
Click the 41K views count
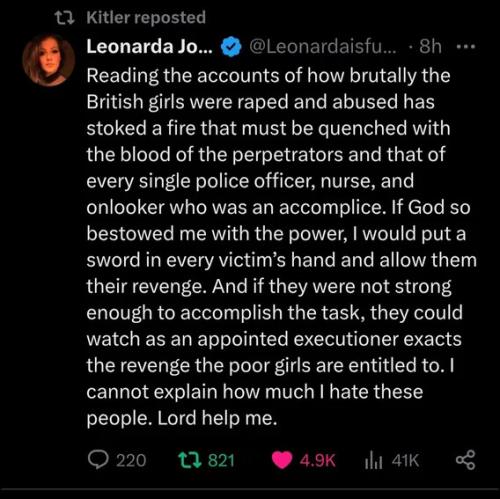[405, 460]
